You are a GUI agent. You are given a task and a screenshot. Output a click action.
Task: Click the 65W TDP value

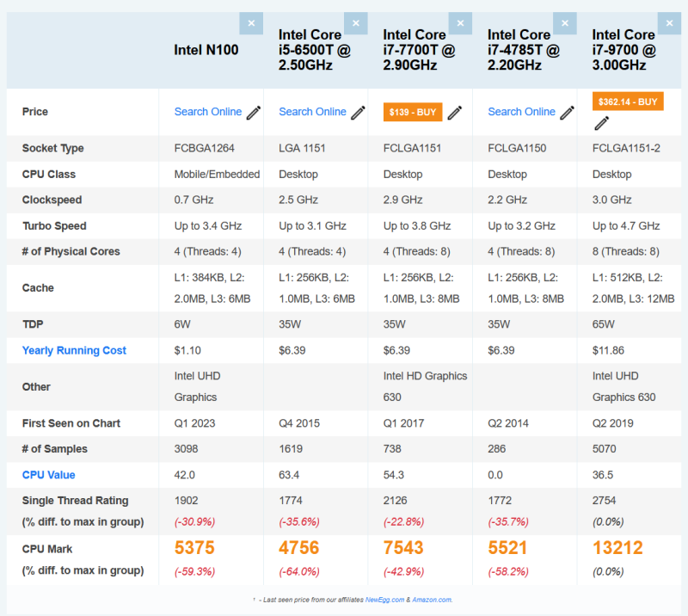pyautogui.click(x=604, y=324)
